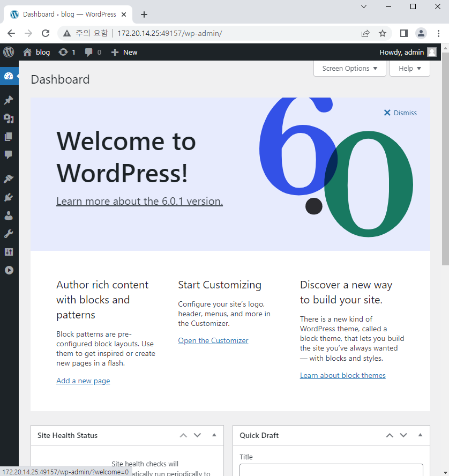Collapse the Quick Draft panel
This screenshot has height=476, width=449.
420,435
